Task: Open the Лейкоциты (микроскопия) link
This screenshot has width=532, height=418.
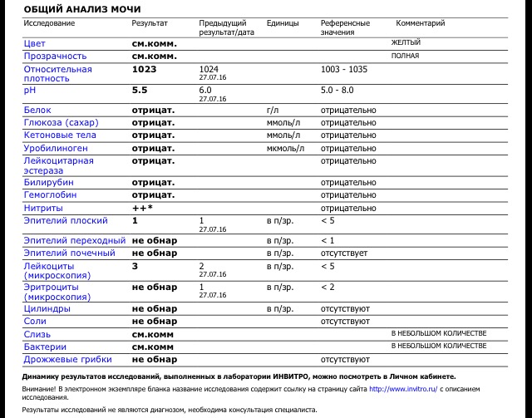Action: click(x=57, y=271)
